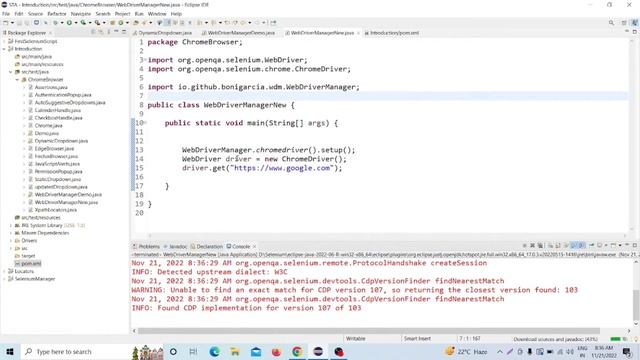The height and width of the screenshot is (360, 640).
Task: Open Windows Start menu
Action: coord(9,351)
